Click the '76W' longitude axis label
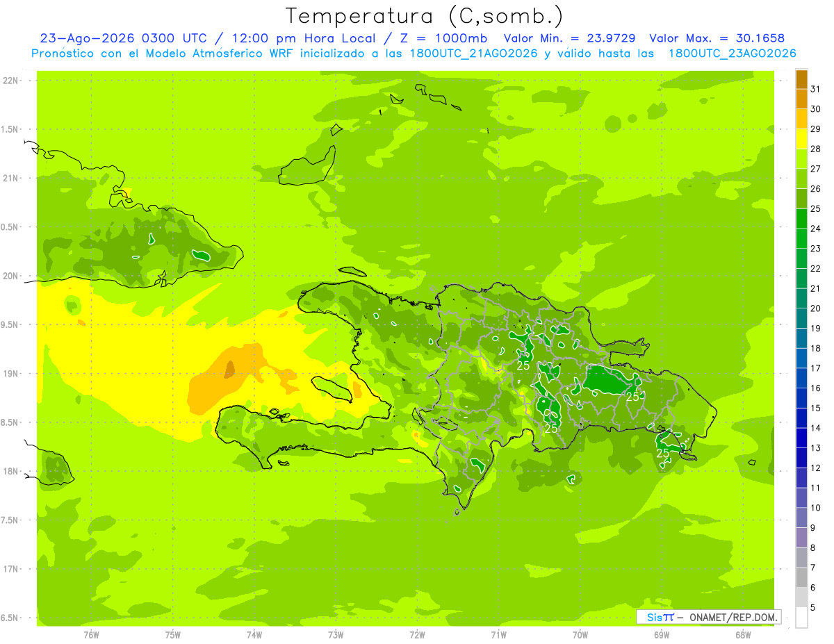 click(91, 635)
